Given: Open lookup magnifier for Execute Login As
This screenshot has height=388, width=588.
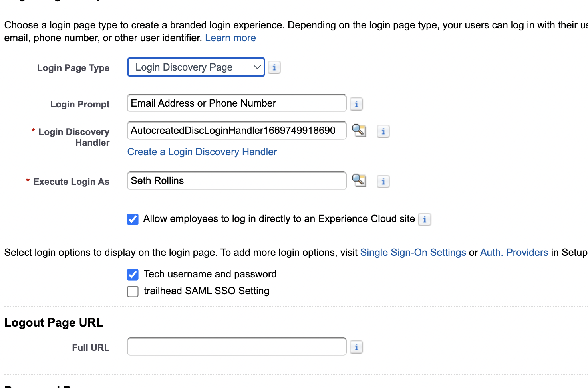Looking at the screenshot, I should pos(359,180).
